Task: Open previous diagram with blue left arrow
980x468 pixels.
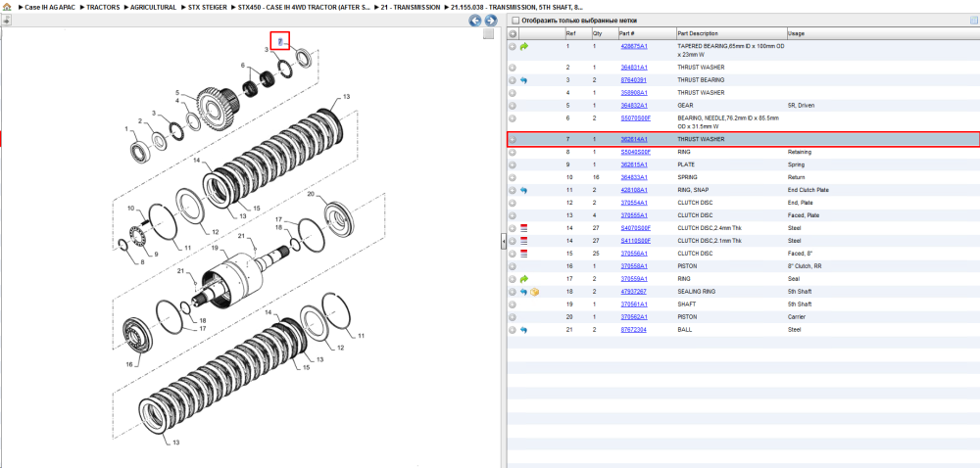Action: 475,21
